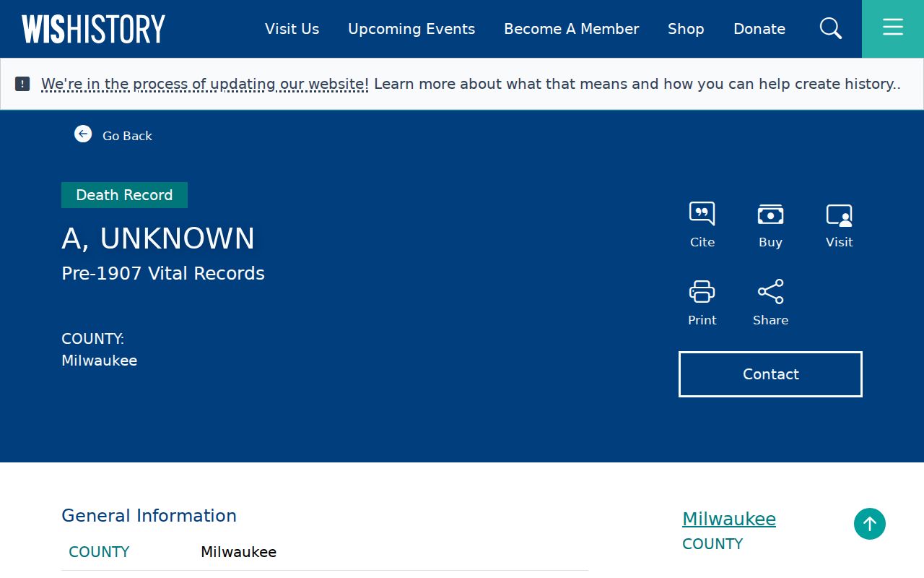Click the Go Back arrow icon
The height and width of the screenshot is (578, 924).
point(83,134)
